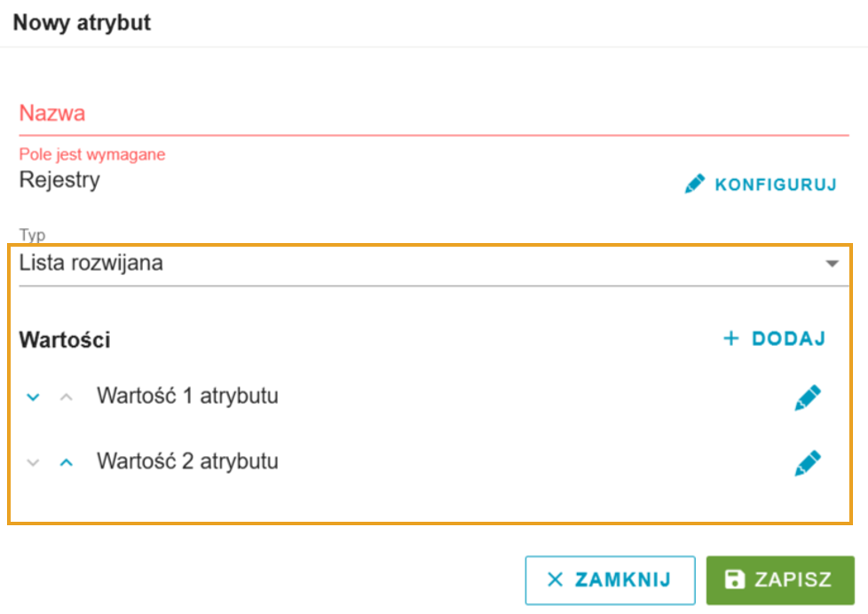The width and height of the screenshot is (868, 614).
Task: Click the X icon on ZAMKNIJ
Action: (555, 579)
